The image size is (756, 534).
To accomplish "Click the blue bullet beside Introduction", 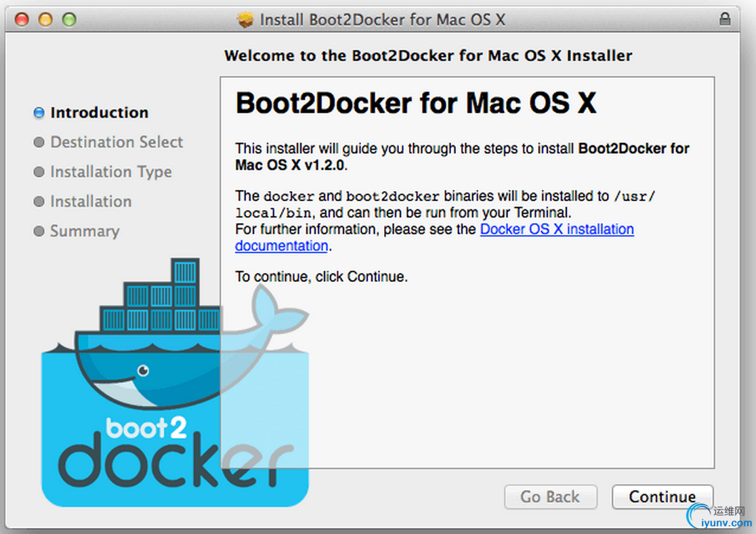I will (x=39, y=112).
